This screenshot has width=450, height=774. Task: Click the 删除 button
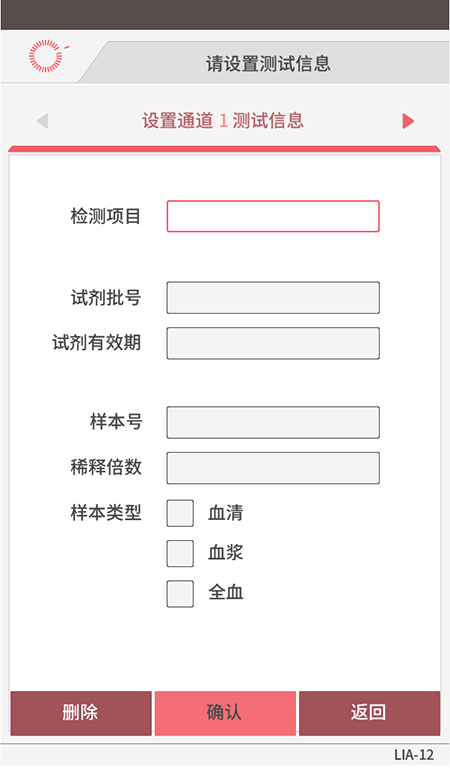pyautogui.click(x=81, y=713)
